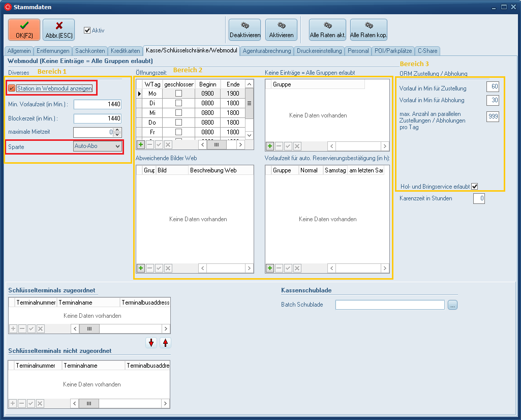This screenshot has height=420, width=521.
Task: Add a row with green plus under Öffnungszeit
Action: click(141, 145)
